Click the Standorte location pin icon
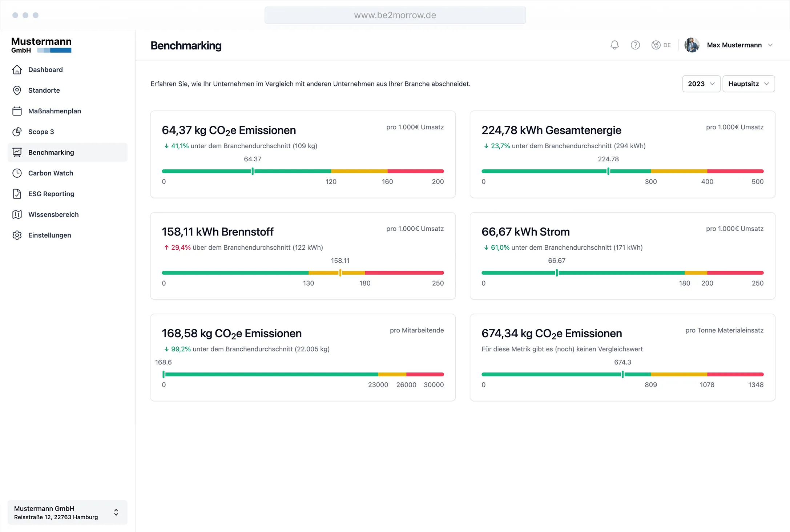This screenshot has height=532, width=790. [x=17, y=90]
